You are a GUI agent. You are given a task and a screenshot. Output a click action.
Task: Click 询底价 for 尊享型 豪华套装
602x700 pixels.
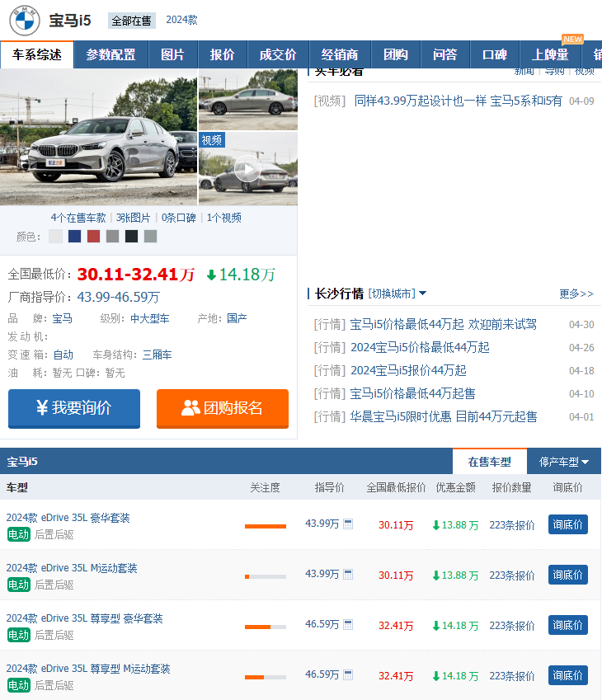567,625
